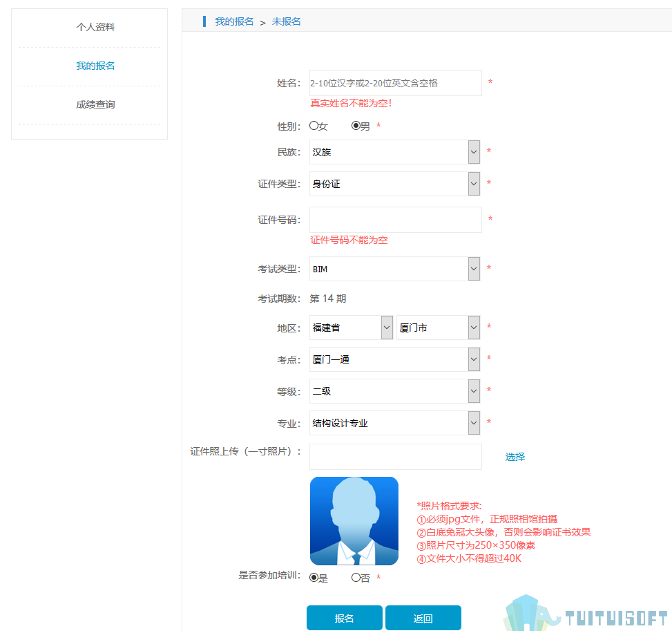Click the 未报名 breadcrumb link
The width and height of the screenshot is (672, 633).
coord(287,21)
